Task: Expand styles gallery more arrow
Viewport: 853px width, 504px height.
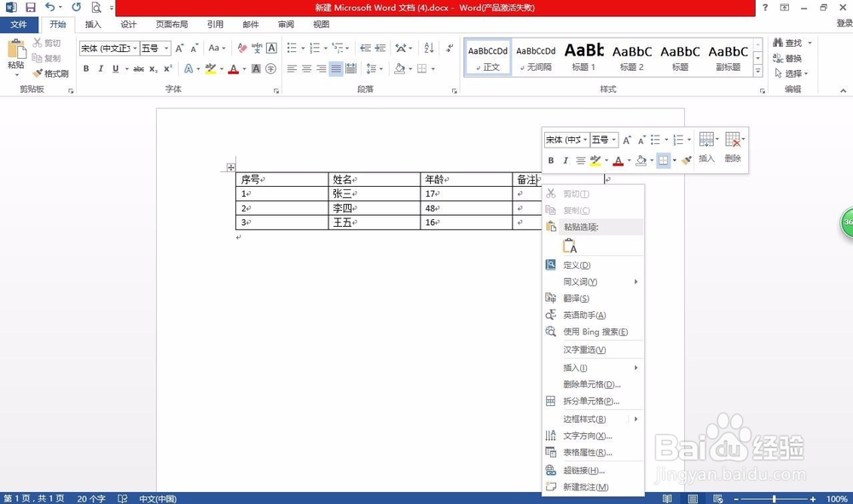Action: coord(757,71)
